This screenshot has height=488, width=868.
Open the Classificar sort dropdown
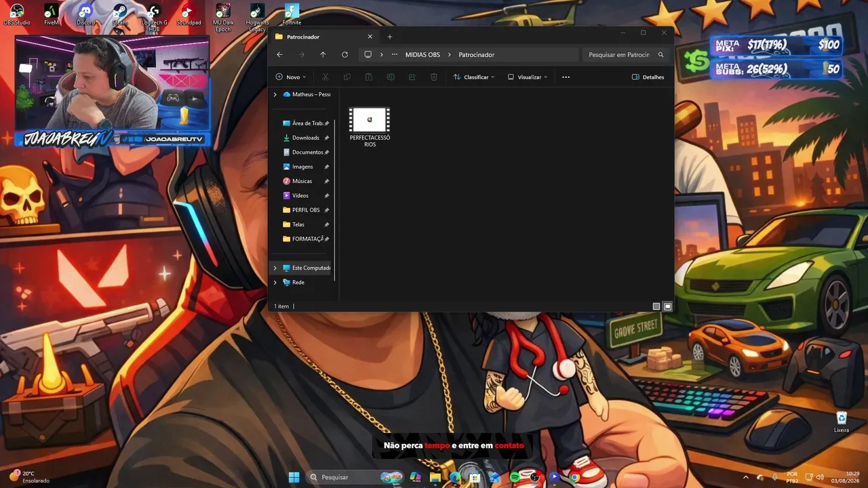(474, 77)
